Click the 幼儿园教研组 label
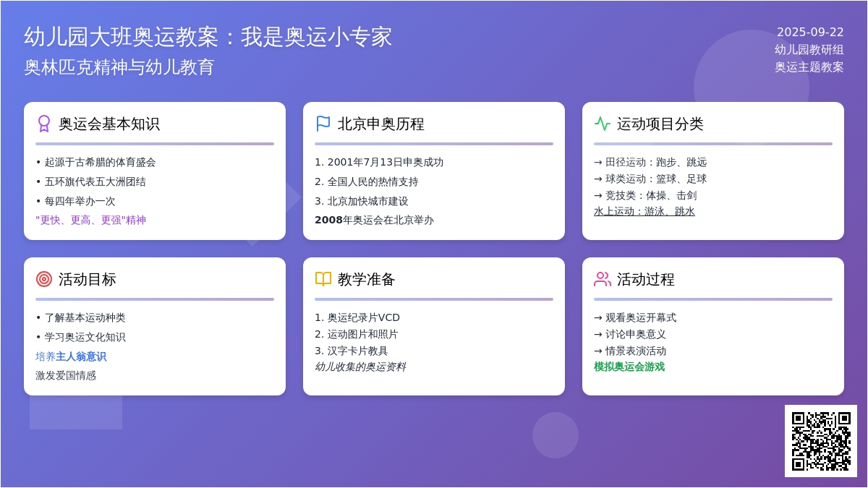Screen dimensions: 868x488 point(809,49)
